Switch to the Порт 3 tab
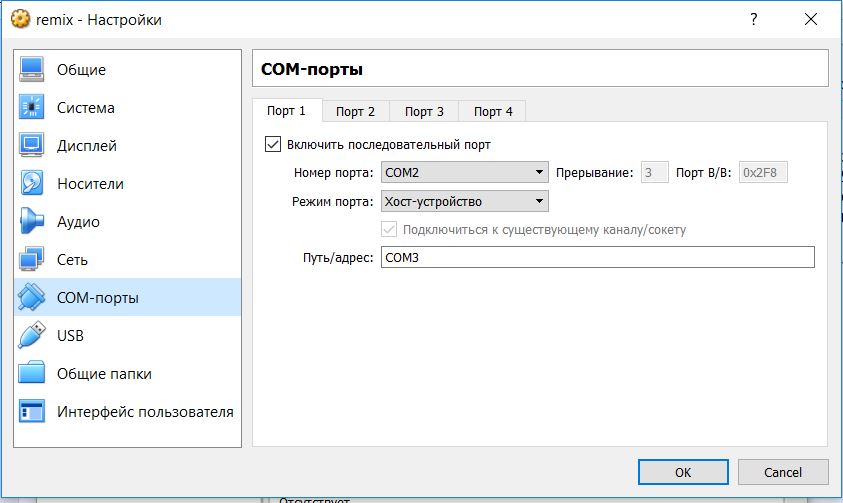 424,112
